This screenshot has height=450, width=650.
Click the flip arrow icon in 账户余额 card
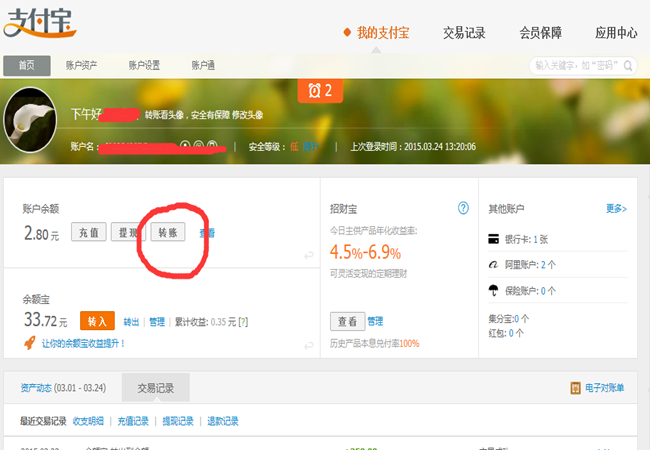(309, 255)
